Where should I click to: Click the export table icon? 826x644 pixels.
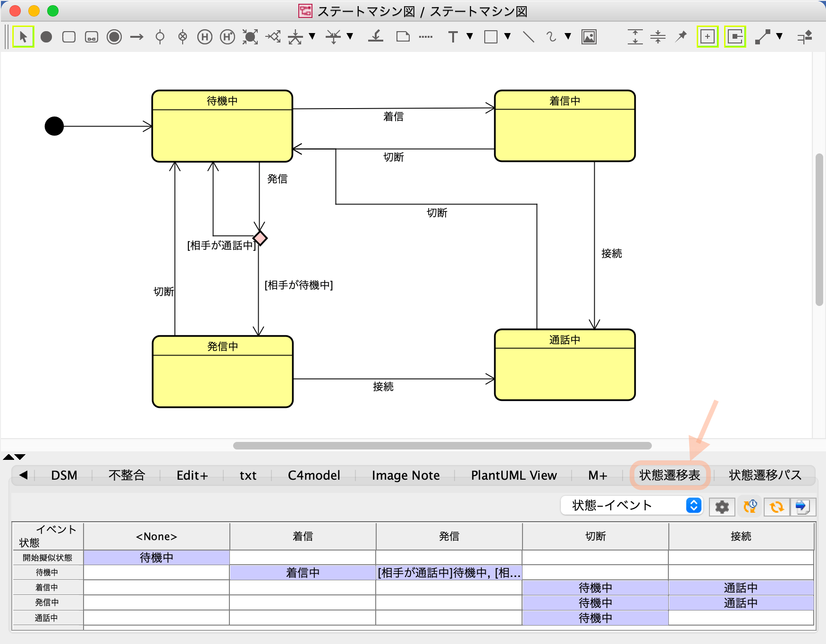[802, 507]
